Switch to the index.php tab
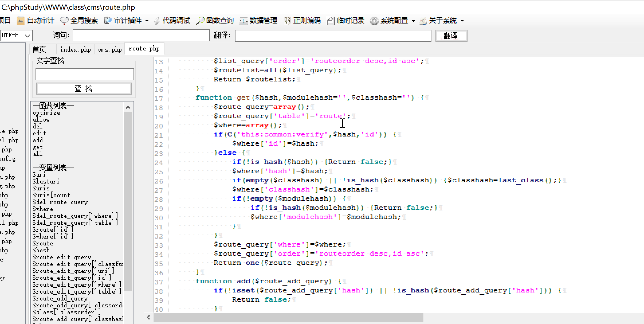Screen dimensions: 644x324 [x=75, y=49]
